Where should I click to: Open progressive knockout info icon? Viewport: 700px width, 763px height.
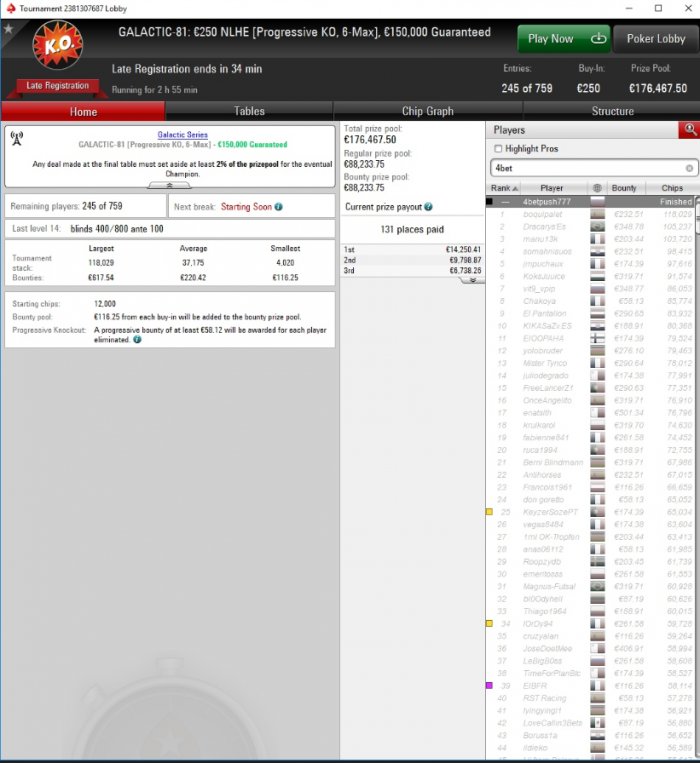[x=137, y=340]
